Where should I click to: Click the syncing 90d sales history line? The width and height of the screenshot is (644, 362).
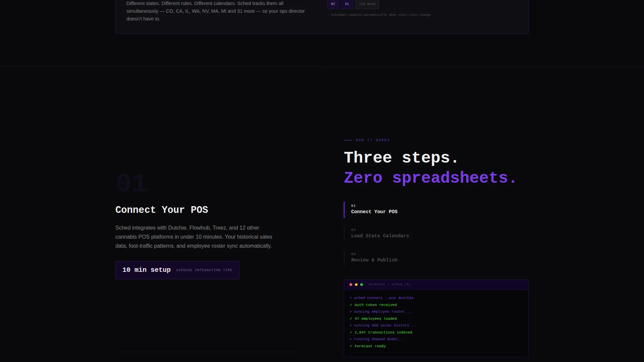click(382, 325)
